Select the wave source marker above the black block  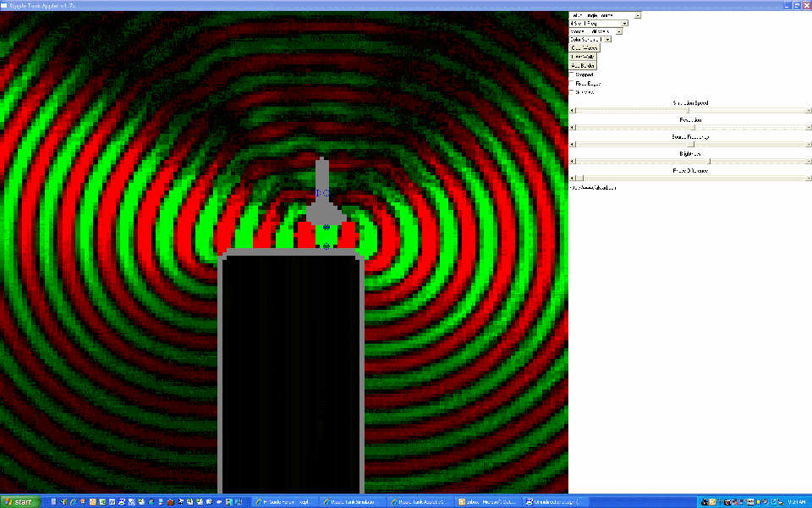point(326,246)
